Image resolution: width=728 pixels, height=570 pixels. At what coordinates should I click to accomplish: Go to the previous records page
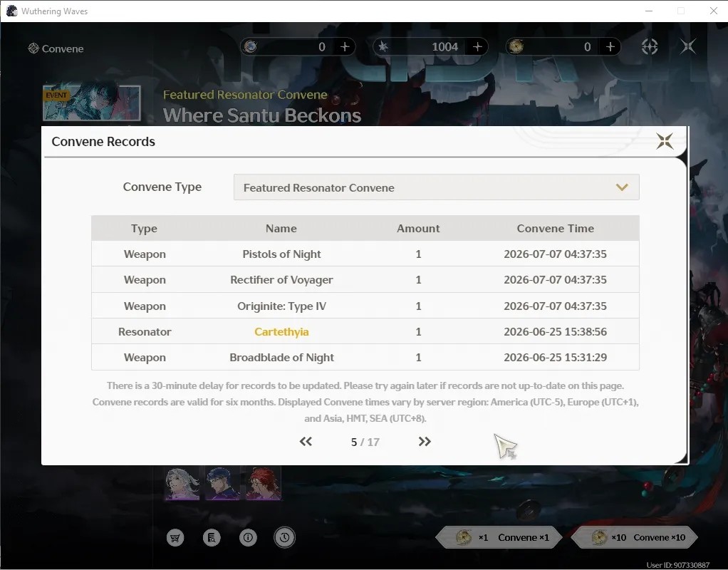coord(306,441)
